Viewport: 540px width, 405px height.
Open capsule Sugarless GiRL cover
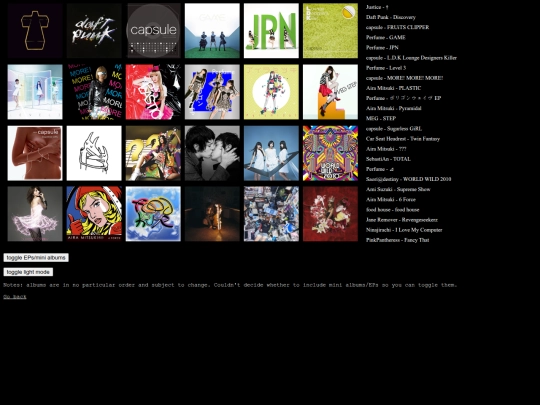point(35,153)
